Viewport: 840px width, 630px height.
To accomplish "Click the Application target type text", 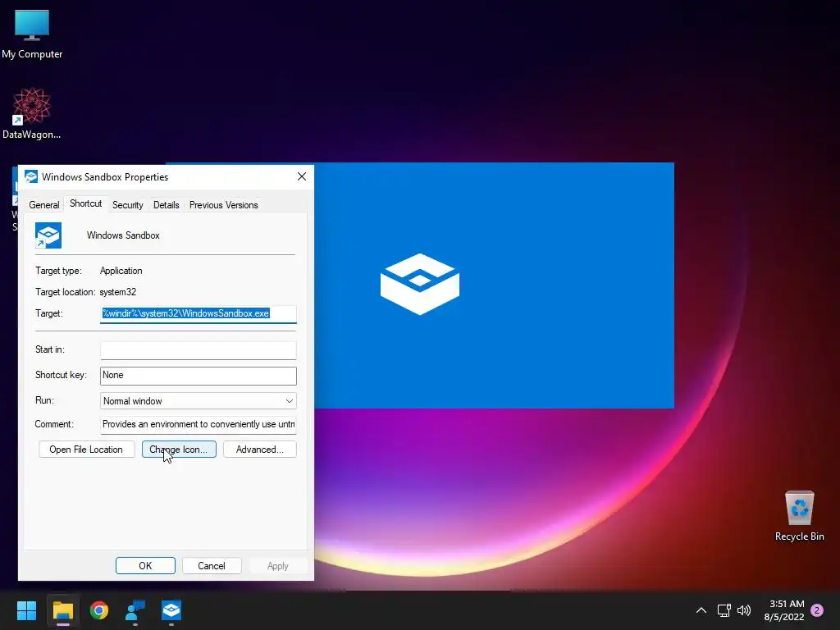I will (x=121, y=271).
